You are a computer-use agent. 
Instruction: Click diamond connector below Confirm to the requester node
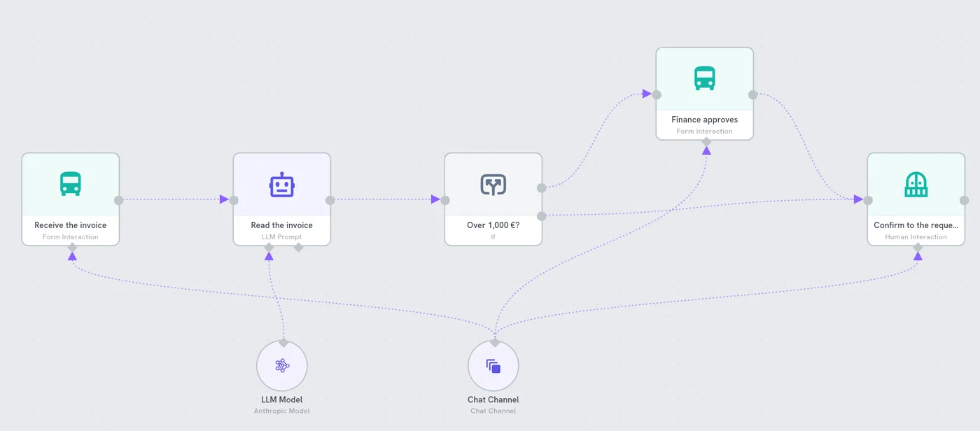[x=918, y=247]
